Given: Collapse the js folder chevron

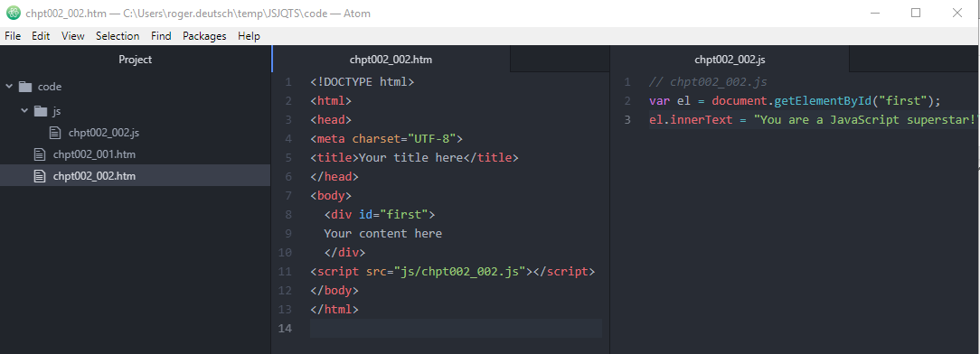Looking at the screenshot, I should click(x=24, y=110).
